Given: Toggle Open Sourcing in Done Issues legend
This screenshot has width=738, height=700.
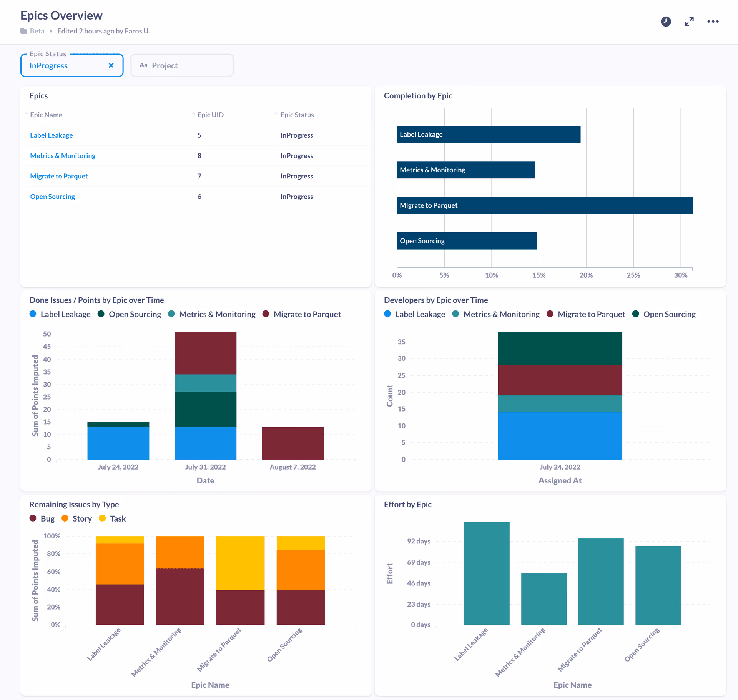Looking at the screenshot, I should pos(135,314).
